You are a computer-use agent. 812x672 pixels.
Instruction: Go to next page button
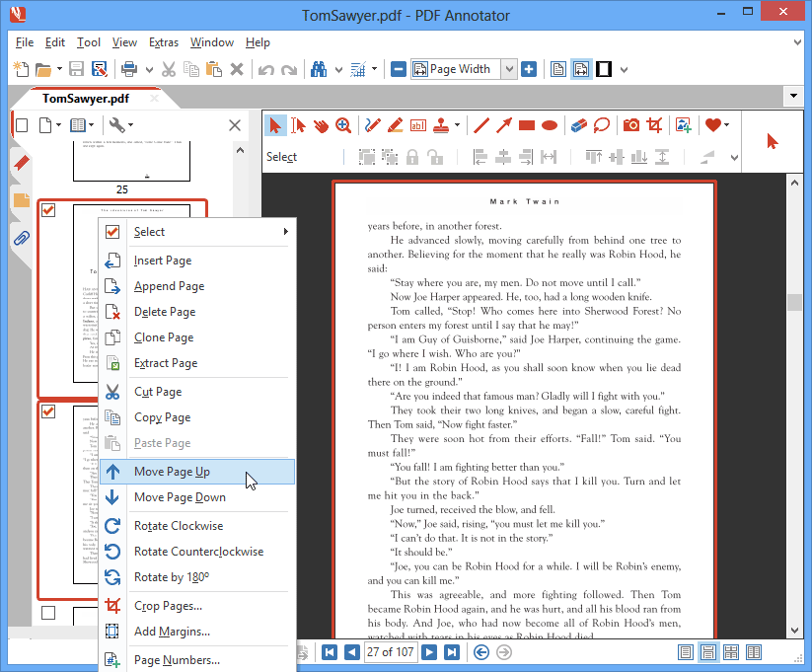(x=429, y=652)
